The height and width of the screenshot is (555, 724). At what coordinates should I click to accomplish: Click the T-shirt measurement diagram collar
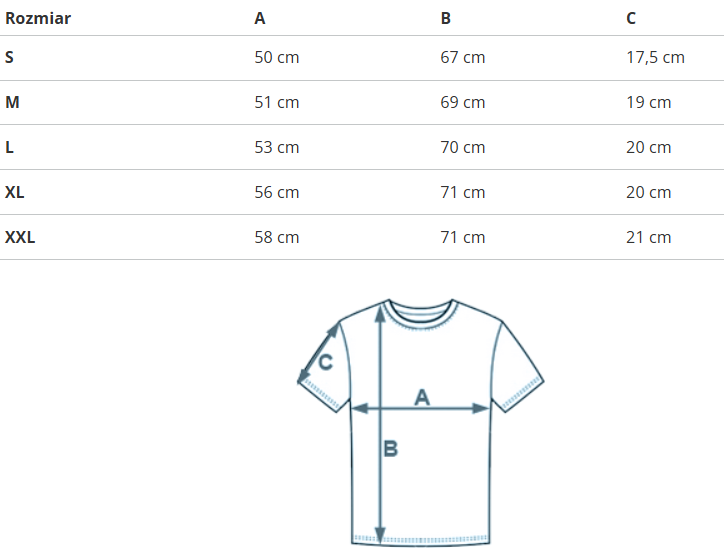420,311
